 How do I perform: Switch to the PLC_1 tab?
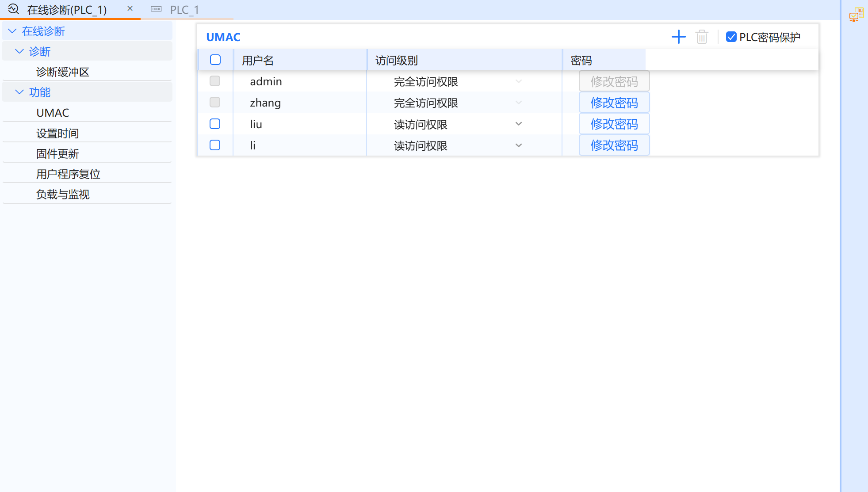[x=184, y=10]
